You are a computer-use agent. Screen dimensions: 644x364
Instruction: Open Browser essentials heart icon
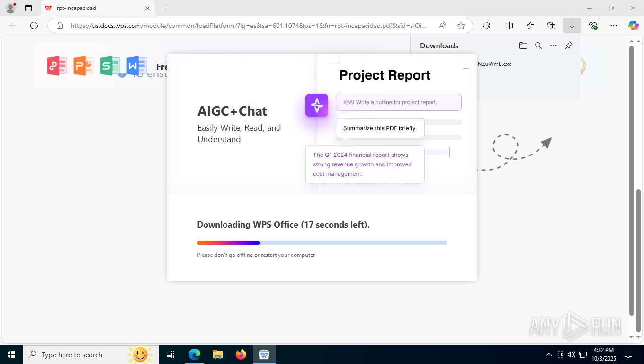coord(593,26)
